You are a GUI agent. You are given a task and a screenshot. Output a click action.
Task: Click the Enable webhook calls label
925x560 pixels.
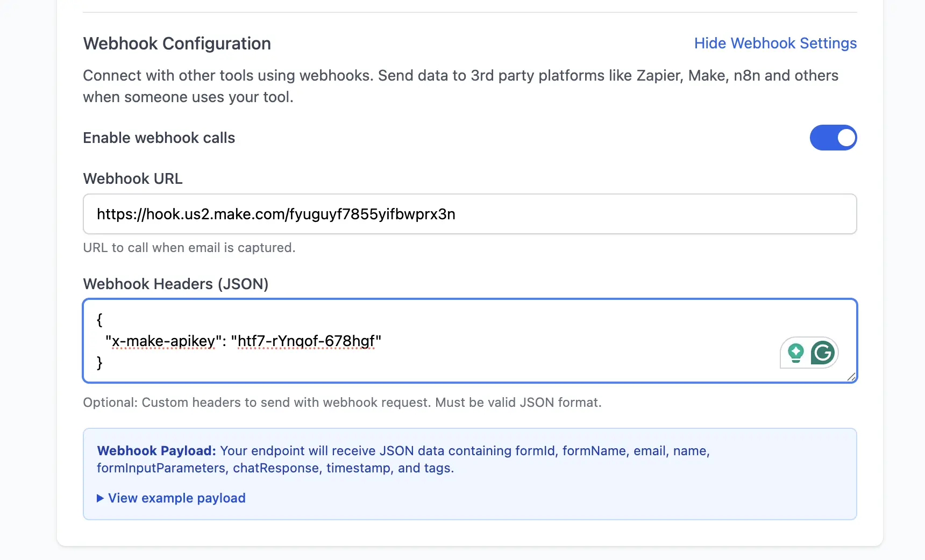pos(159,138)
